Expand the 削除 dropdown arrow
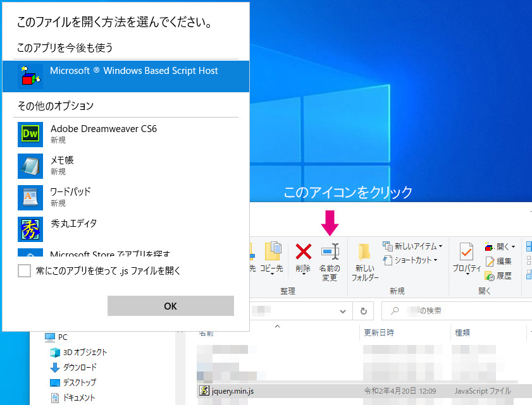532x405 pixels. 303,274
